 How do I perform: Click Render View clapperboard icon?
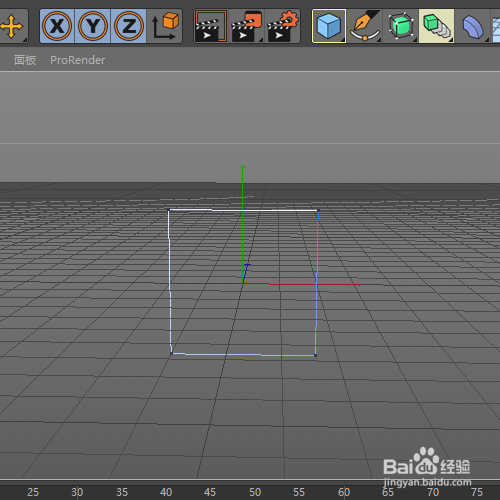[x=211, y=26]
